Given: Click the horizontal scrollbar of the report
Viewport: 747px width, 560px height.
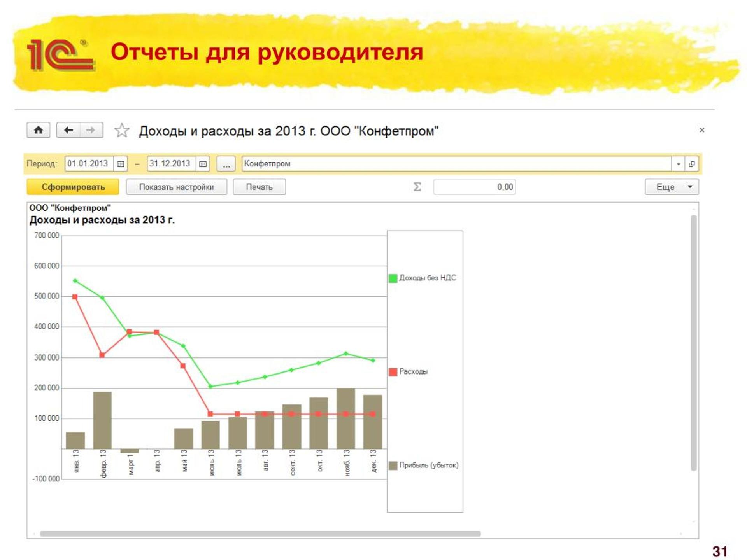Looking at the screenshot, I should [260, 534].
